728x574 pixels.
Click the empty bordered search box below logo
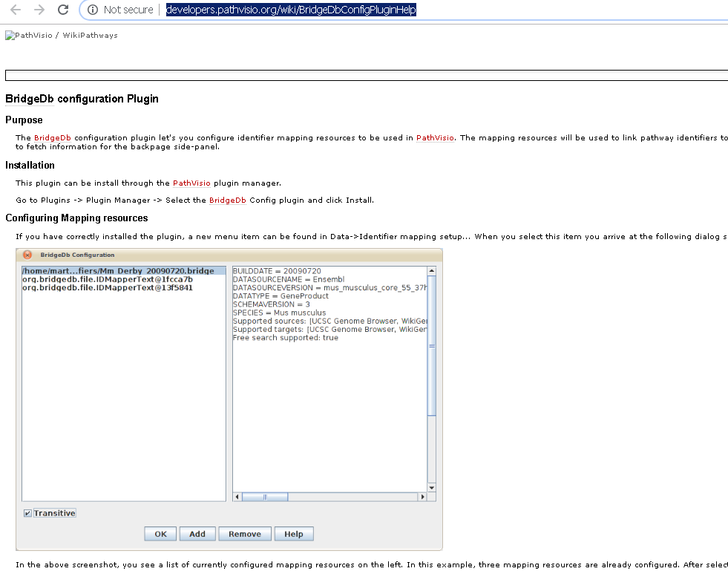pyautogui.click(x=367, y=75)
